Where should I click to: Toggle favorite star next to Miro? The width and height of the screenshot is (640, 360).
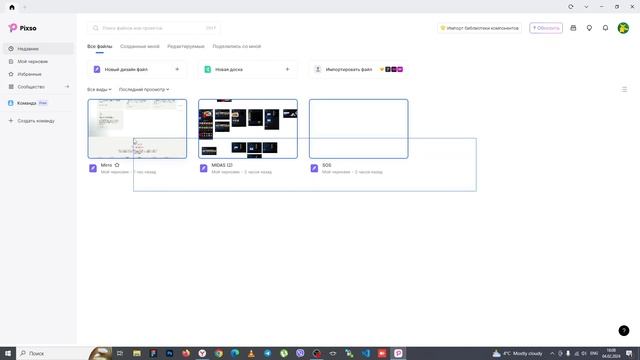[117, 165]
